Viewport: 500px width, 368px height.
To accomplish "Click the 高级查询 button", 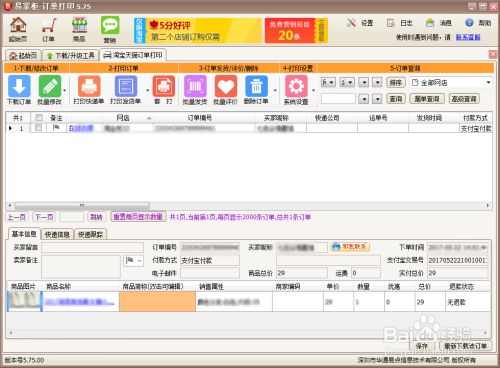I will pyautogui.click(x=464, y=99).
